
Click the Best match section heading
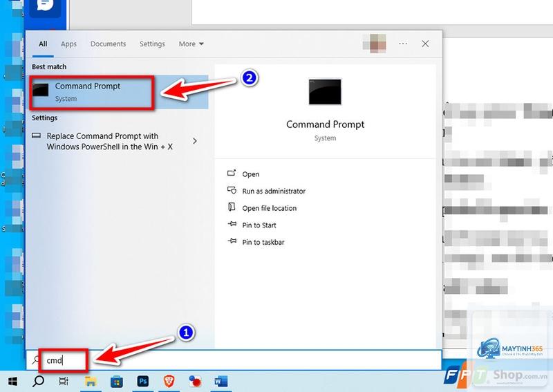point(49,66)
